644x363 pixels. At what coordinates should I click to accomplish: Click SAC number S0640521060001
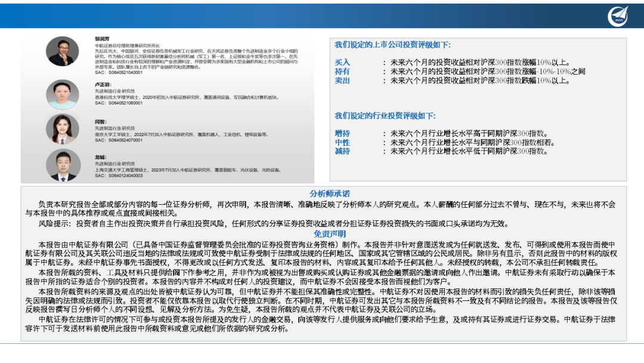pos(119,103)
